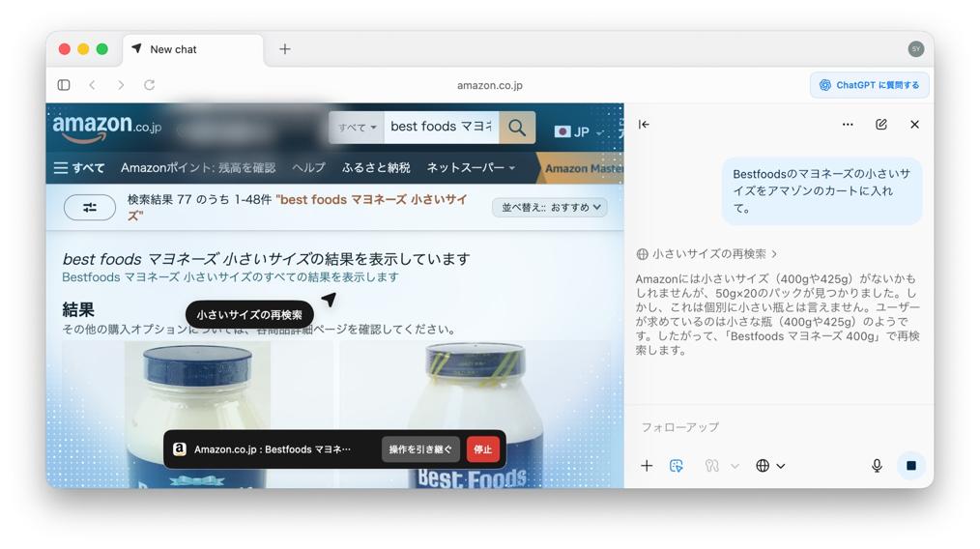This screenshot has height=549, width=980.
Task: Open the すべて hamburger menu
Action: click(79, 168)
